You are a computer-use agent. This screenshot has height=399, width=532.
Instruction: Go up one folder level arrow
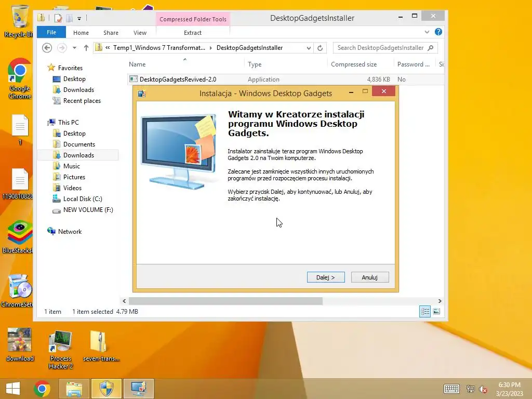tap(86, 48)
